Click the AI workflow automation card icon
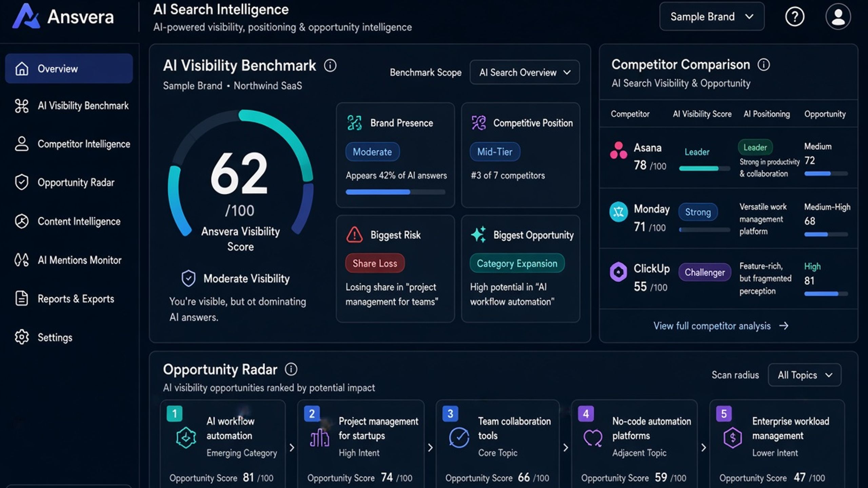 [x=186, y=438]
